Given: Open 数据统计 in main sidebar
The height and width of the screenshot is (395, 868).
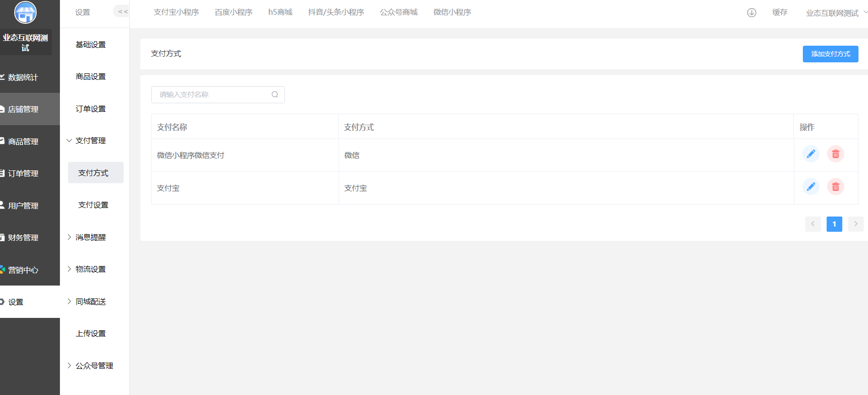Looking at the screenshot, I should coord(30,77).
